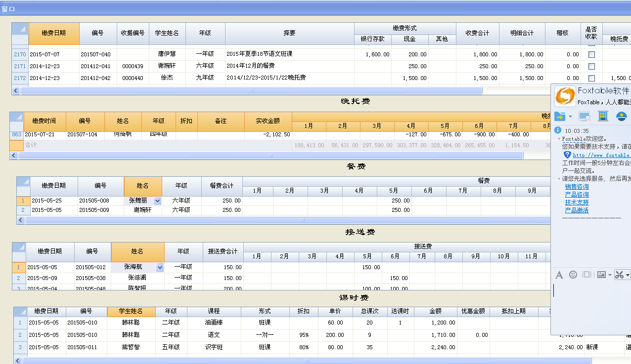Click the 产品激活 link
Viewport: 631px width, 364px height.
tap(577, 210)
